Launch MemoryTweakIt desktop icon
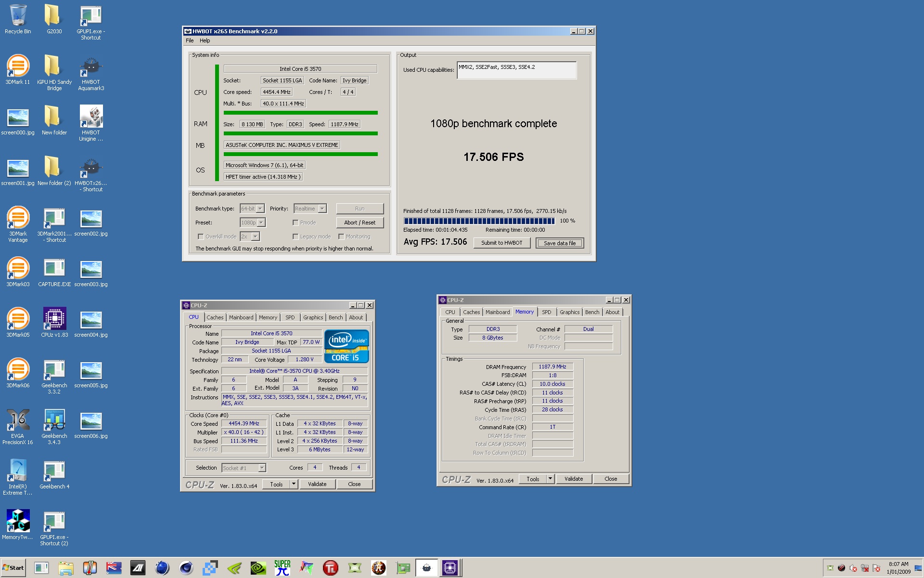924x578 pixels. pos(18,525)
